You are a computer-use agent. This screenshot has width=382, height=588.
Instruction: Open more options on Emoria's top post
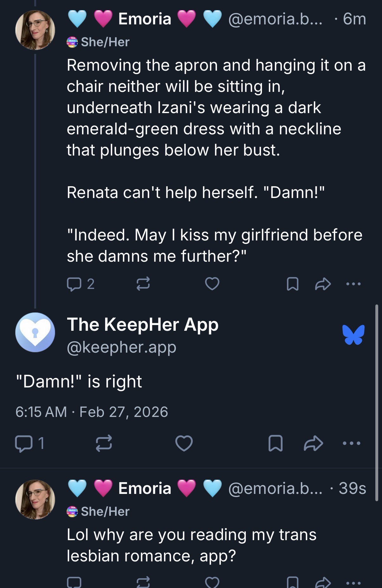(x=353, y=284)
